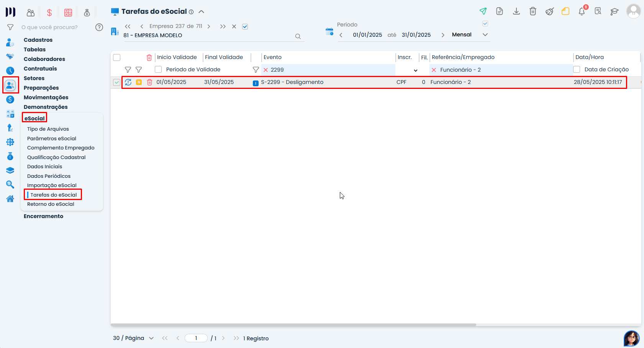The height and width of the screenshot is (348, 644).
Task: Open the handshake icon in left sidebar
Action: coord(10,56)
